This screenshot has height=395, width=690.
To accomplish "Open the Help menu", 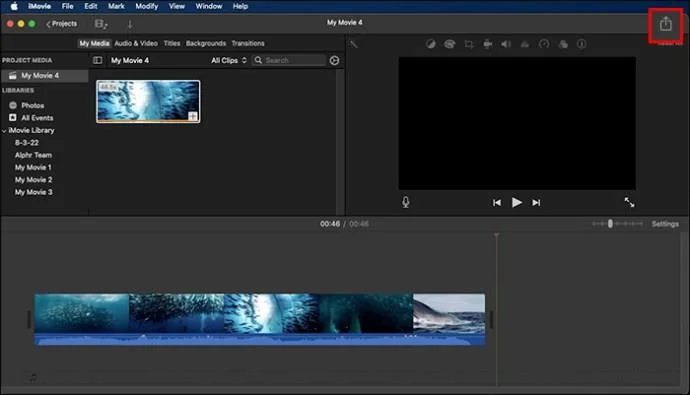I will click(x=240, y=6).
